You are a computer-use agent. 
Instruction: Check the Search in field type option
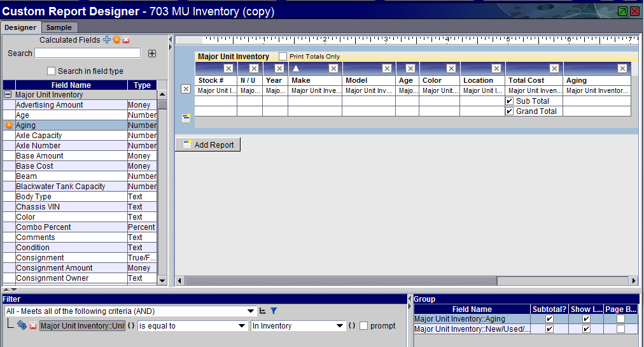click(x=52, y=71)
